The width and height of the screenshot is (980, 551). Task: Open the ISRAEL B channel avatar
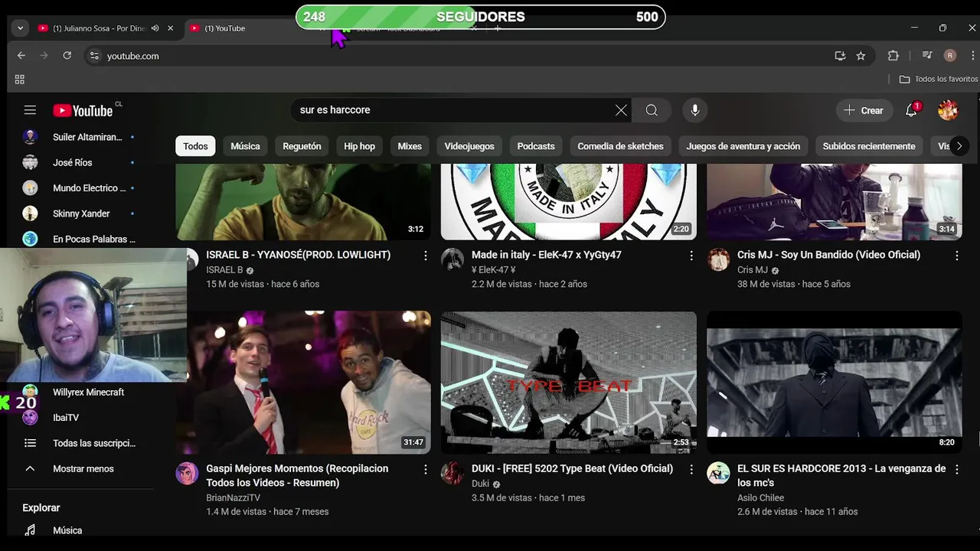point(191,259)
